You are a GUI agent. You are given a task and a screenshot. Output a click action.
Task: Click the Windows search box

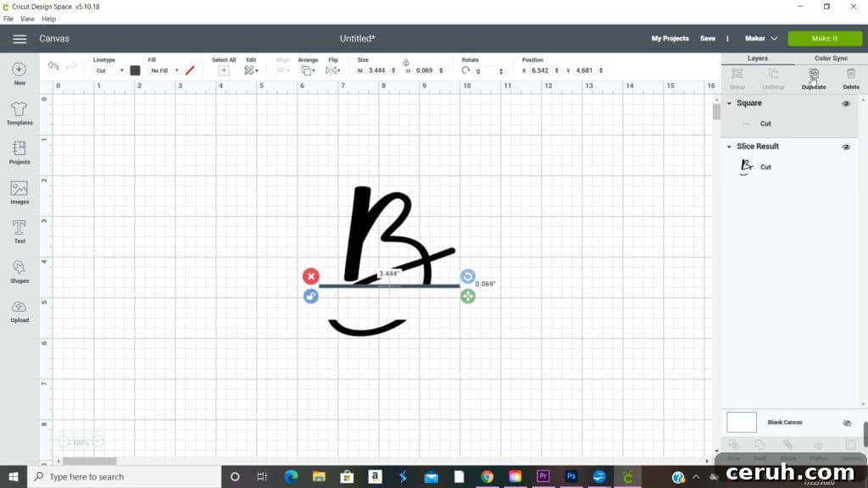[x=125, y=476]
